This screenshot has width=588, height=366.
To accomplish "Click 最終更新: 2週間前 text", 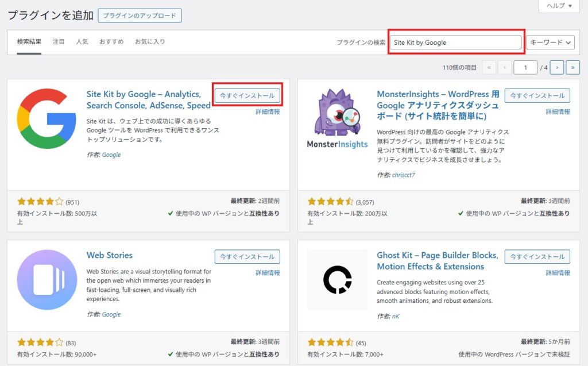I will 255,201.
